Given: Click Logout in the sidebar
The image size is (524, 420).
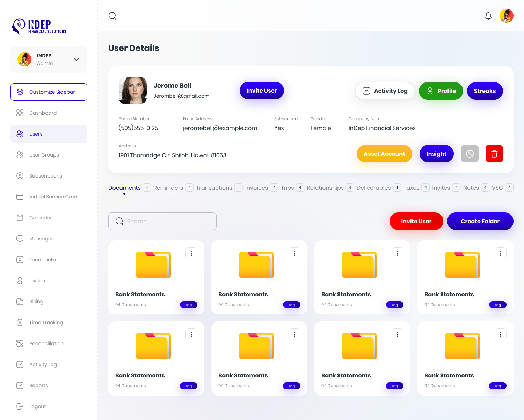Looking at the screenshot, I should click(x=37, y=406).
